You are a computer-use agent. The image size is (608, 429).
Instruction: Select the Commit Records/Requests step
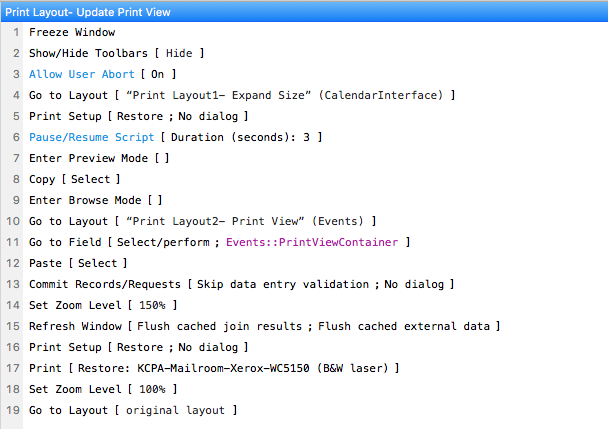[x=241, y=284]
